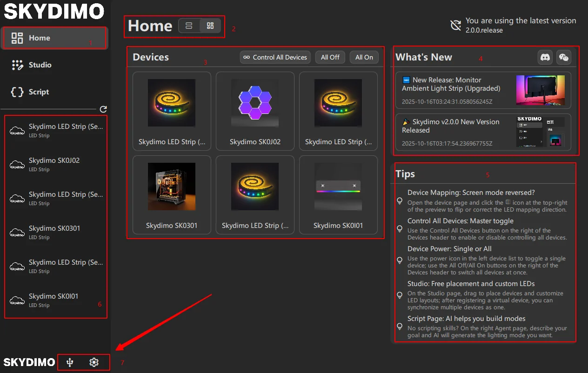Viewport: 588px width, 373px height.
Task: Open the Studio page
Action: 40,65
